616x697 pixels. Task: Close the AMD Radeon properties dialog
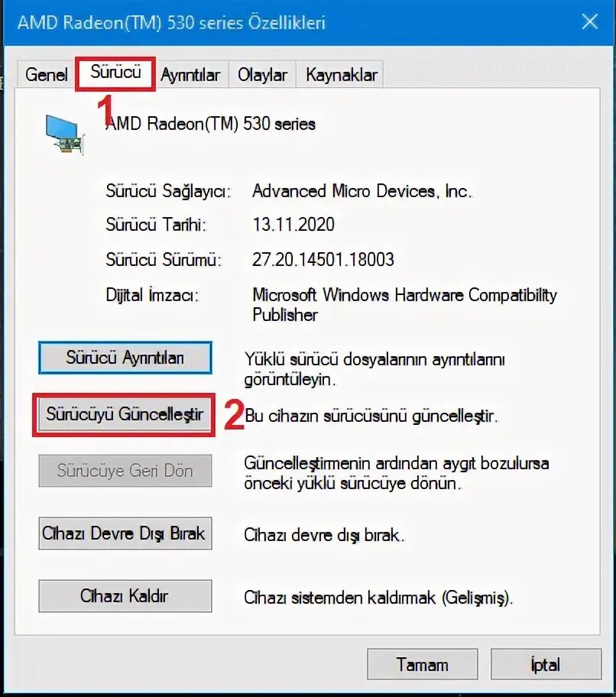pyautogui.click(x=590, y=21)
